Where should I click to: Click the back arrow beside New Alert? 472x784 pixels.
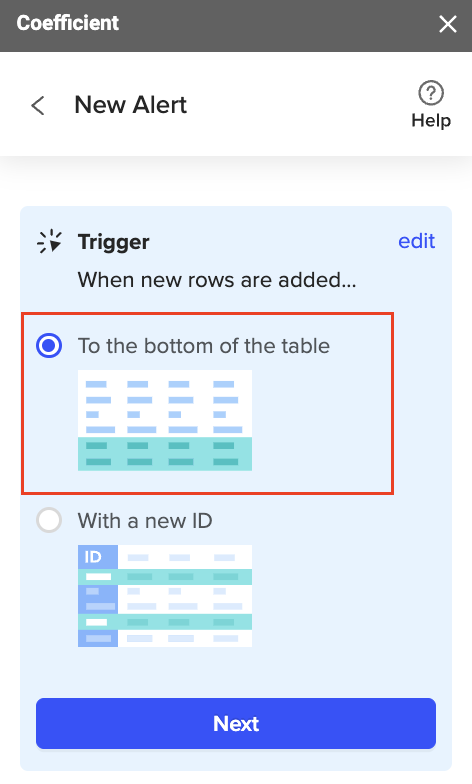(38, 106)
